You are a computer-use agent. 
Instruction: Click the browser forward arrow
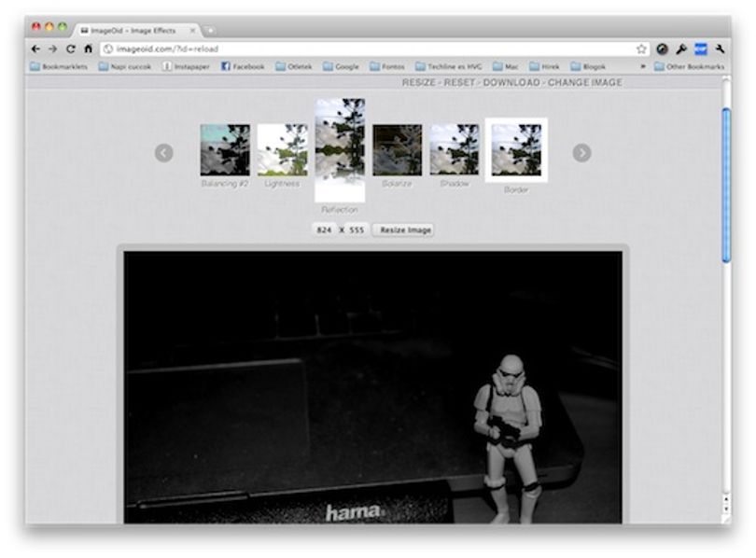(52, 49)
